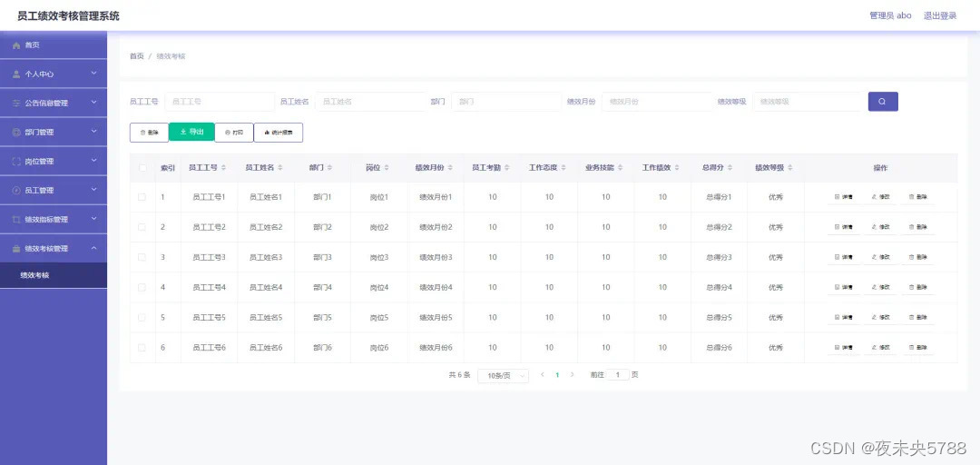Viewport: 980px width, 465px height.
Task: Focus the 员工姓名 search input
Action: [x=370, y=102]
